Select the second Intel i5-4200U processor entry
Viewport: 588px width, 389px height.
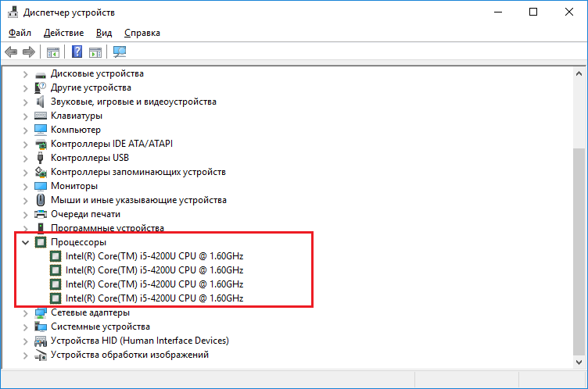(155, 270)
